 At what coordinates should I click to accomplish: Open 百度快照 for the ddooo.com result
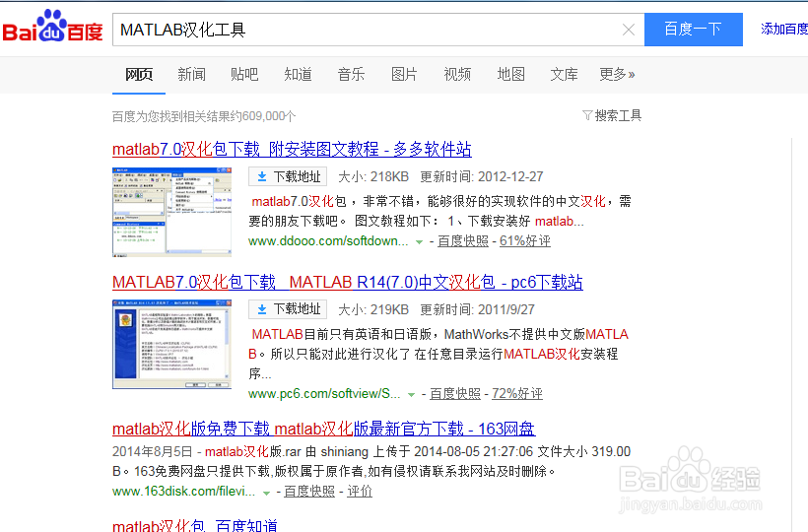click(463, 241)
